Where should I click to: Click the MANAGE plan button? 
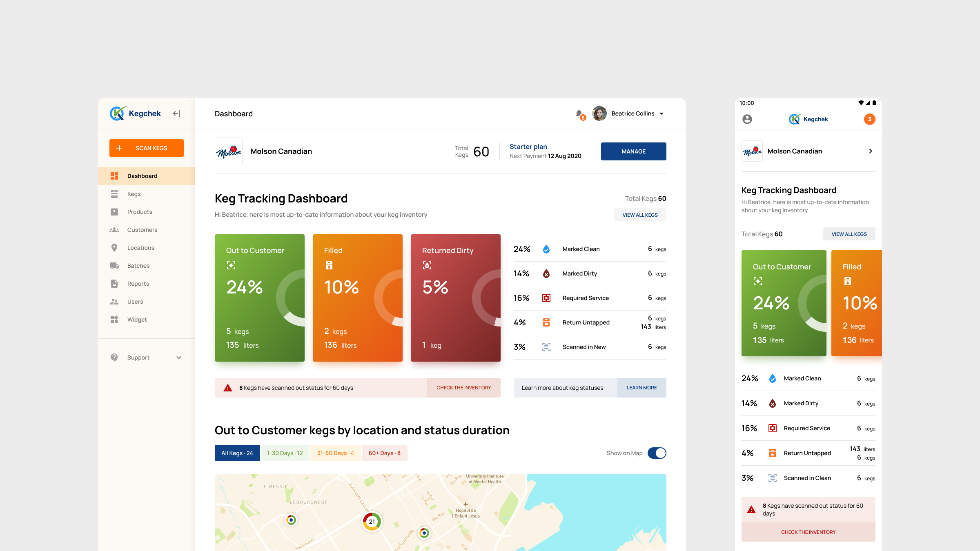coord(633,151)
